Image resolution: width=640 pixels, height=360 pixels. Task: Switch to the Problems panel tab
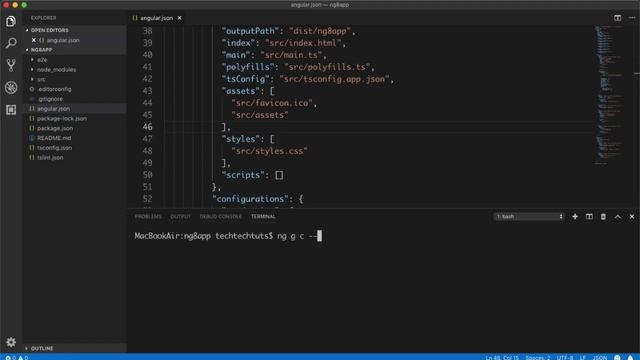coord(148,217)
